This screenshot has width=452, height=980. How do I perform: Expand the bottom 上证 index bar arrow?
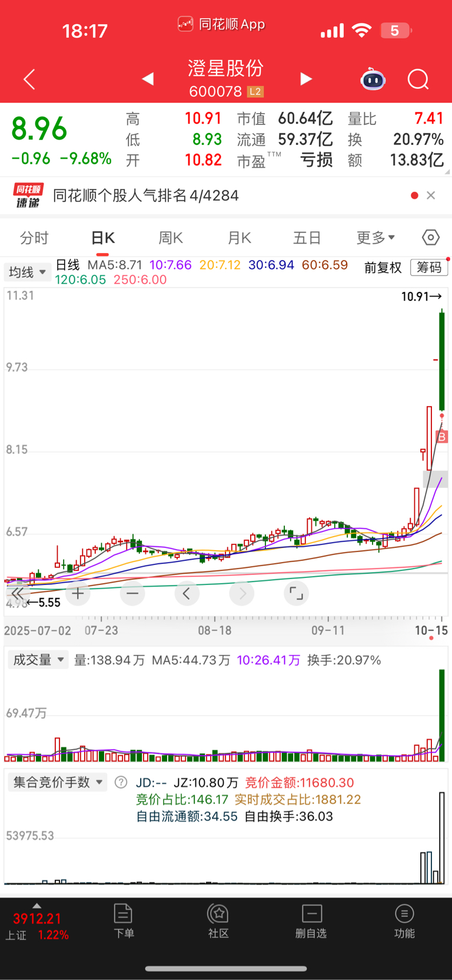click(37, 906)
